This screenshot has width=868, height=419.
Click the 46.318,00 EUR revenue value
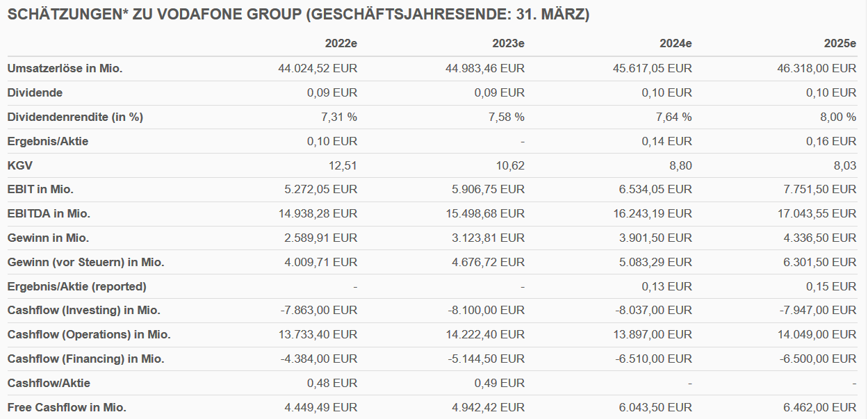[817, 68]
